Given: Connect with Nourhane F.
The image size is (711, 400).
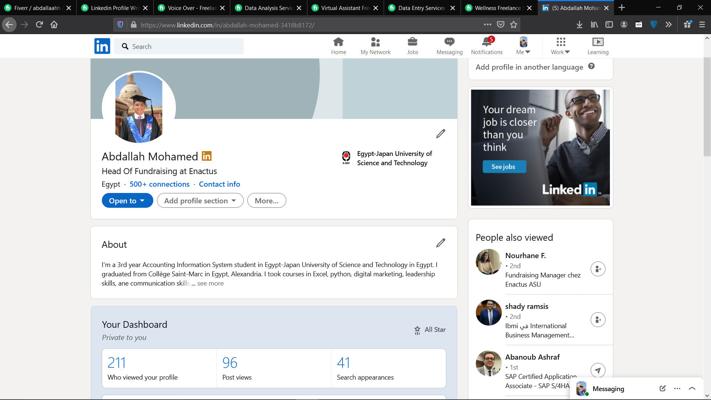Looking at the screenshot, I should point(597,269).
